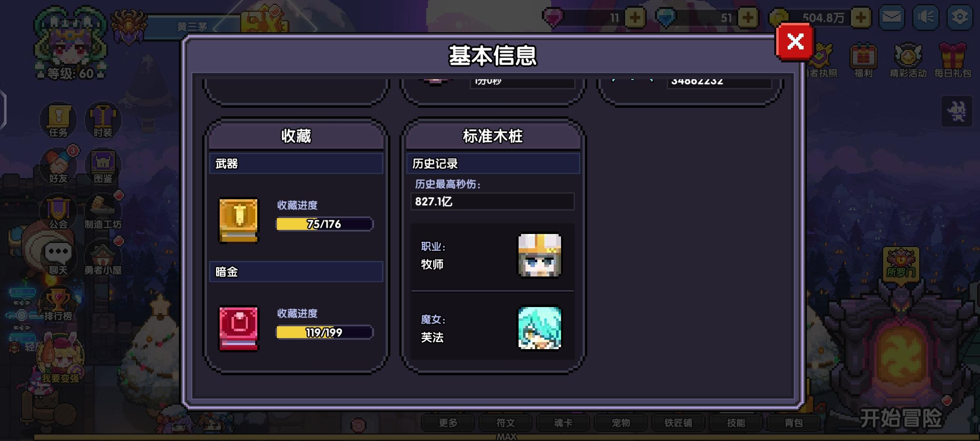980x441 pixels.
Task: Open the 宠物 pets tab
Action: (621, 423)
